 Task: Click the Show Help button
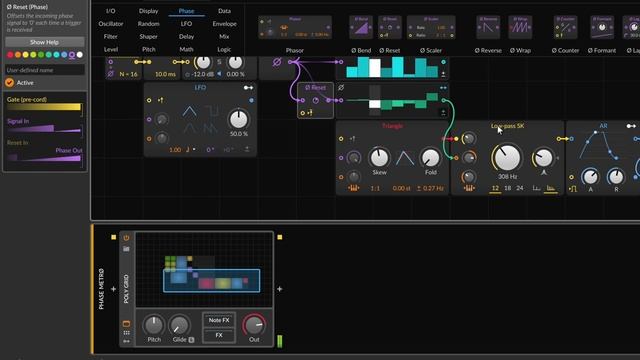pyautogui.click(x=44, y=42)
